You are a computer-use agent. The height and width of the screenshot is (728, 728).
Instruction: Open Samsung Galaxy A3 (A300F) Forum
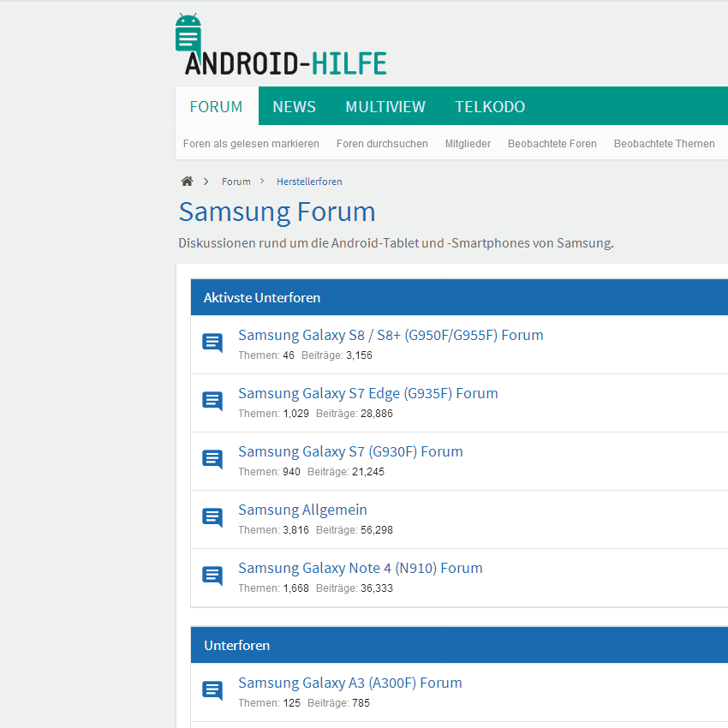350,683
